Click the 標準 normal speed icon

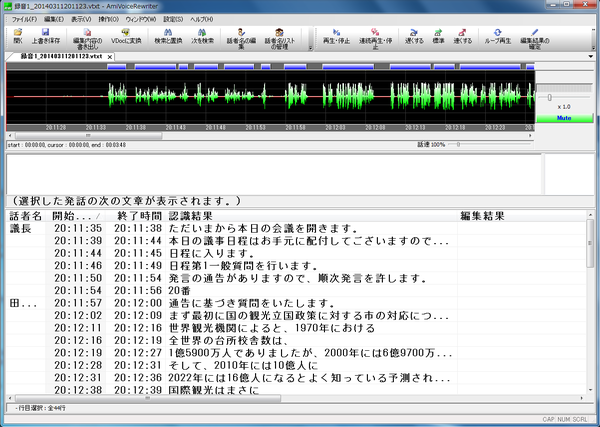pyautogui.click(x=436, y=37)
